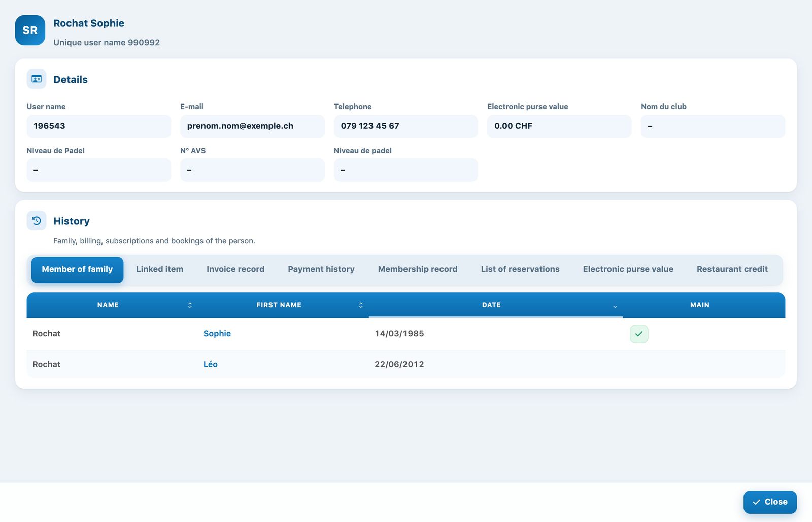Click the Close button
Screen dimensions: 812x522
pyautogui.click(x=770, y=502)
